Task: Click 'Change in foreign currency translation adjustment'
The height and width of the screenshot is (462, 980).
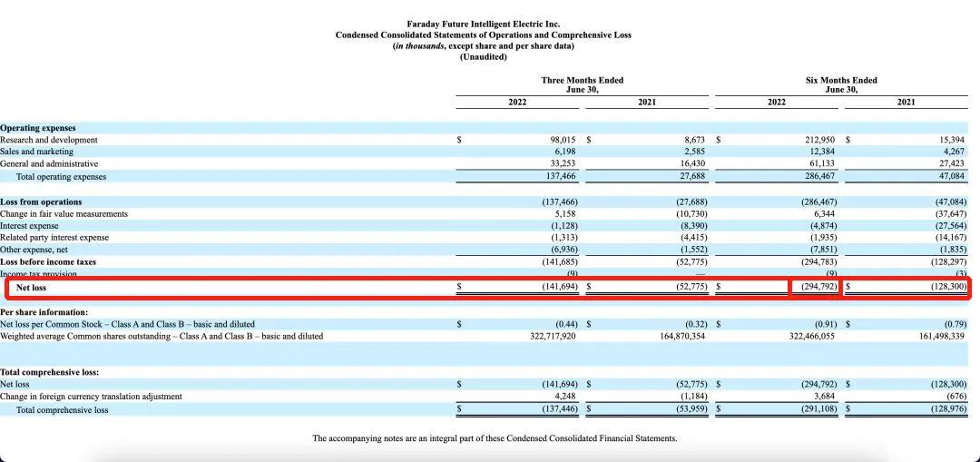Action: pos(92,397)
